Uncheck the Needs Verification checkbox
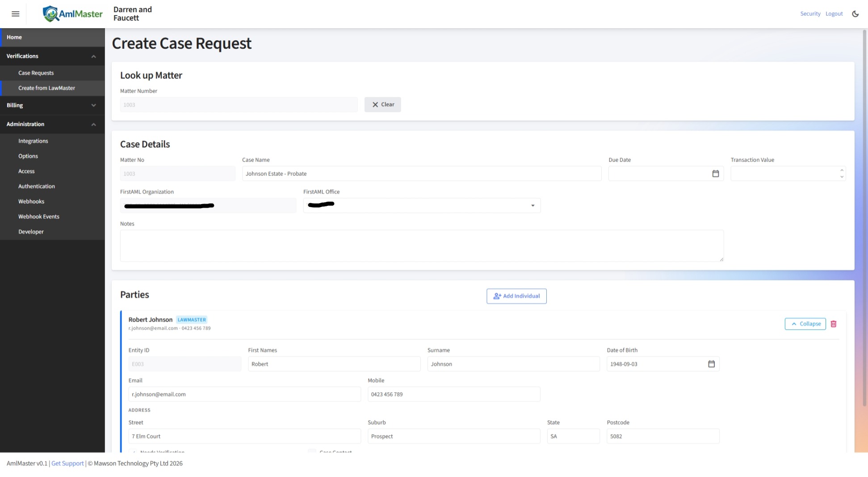 point(134,452)
